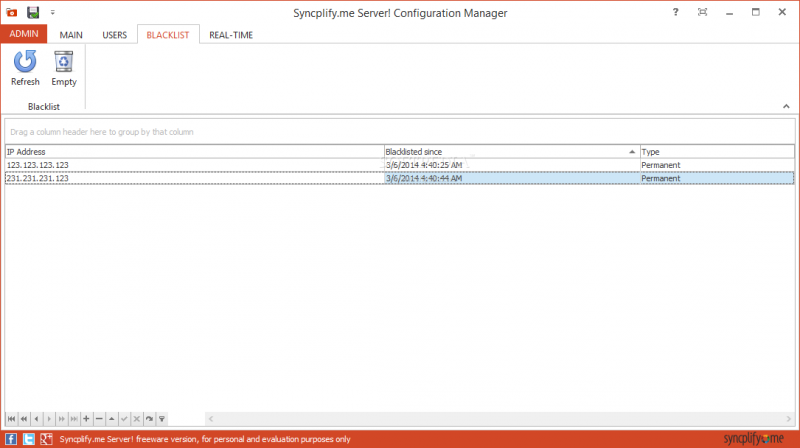800x448 pixels.
Task: Click the save icon in title bar
Action: click(x=33, y=12)
